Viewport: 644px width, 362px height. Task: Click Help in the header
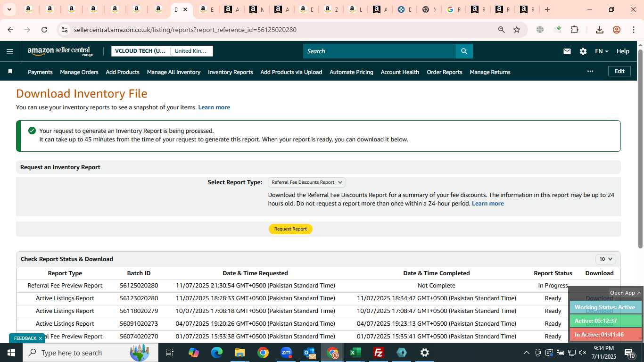pyautogui.click(x=623, y=51)
